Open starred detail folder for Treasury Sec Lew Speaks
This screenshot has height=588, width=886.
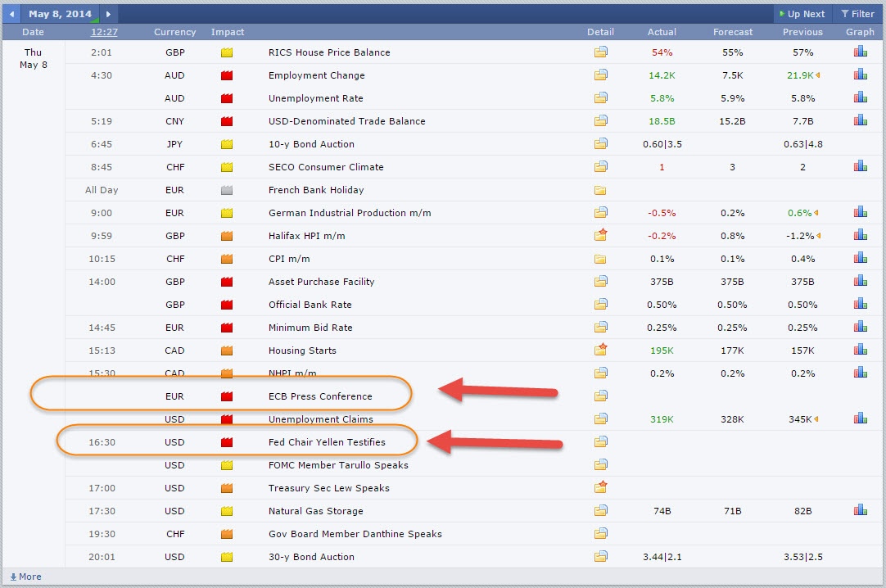click(601, 486)
